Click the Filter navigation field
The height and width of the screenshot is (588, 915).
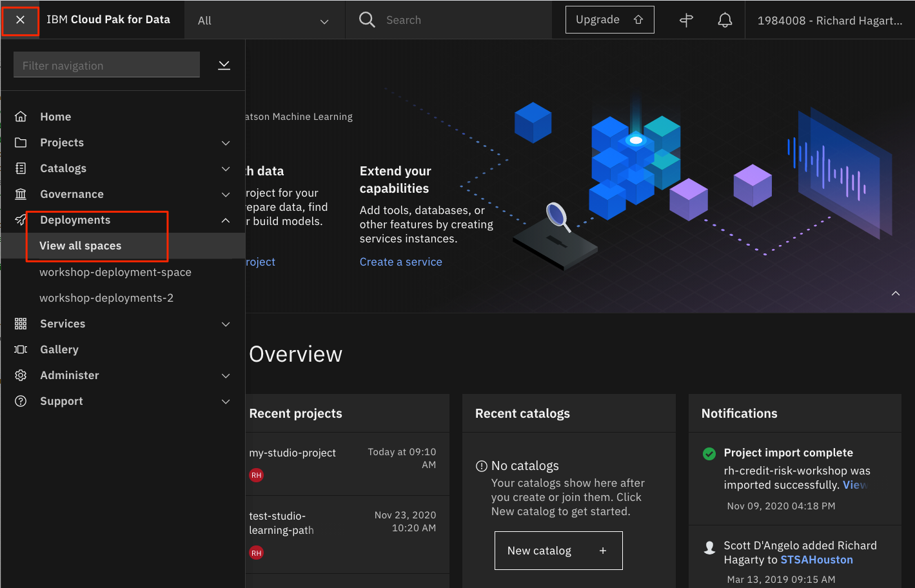106,65
